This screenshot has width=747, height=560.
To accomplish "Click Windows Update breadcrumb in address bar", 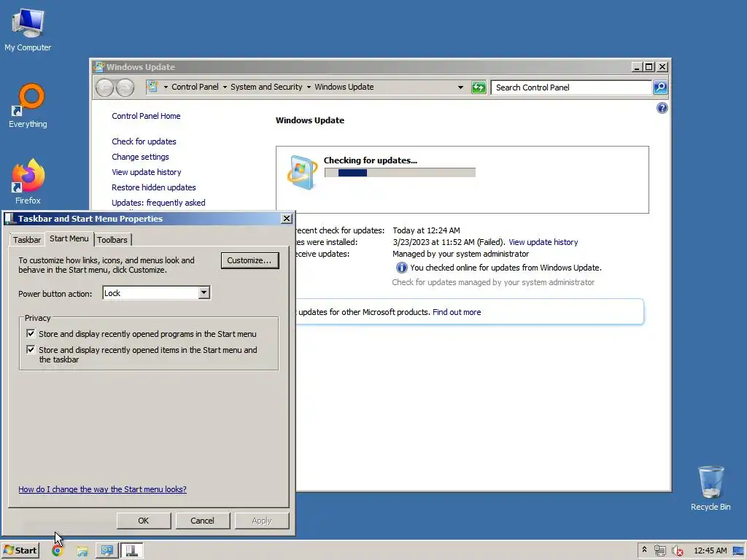I will [x=344, y=87].
